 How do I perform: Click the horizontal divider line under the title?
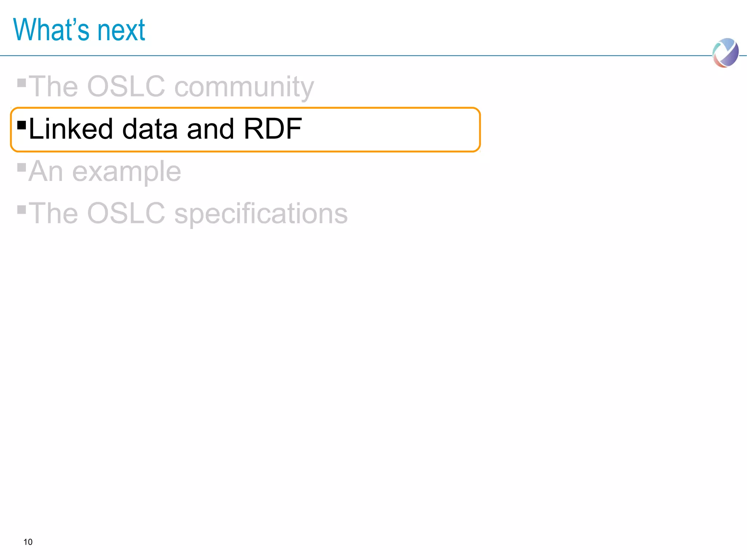[365, 56]
